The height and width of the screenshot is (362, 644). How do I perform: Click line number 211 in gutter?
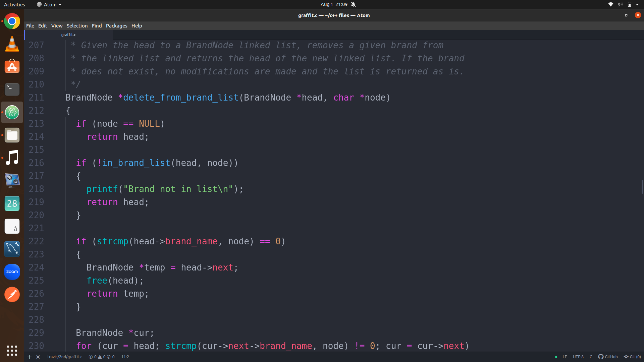(36, 98)
